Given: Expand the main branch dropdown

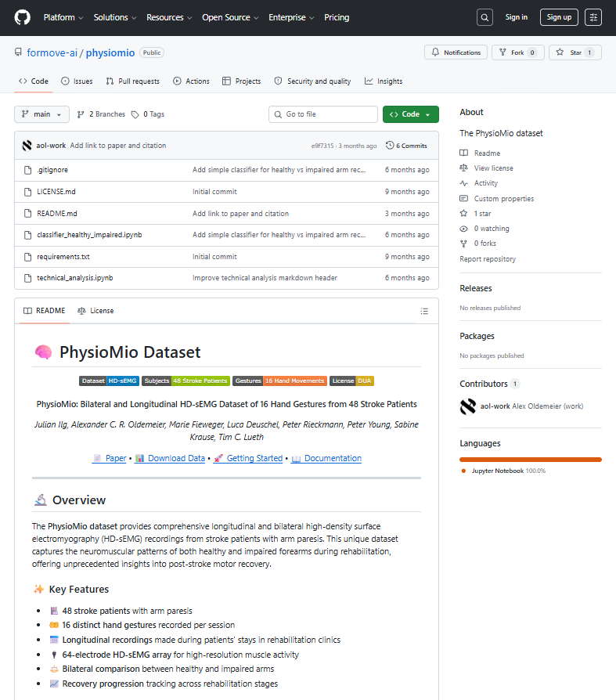Looking at the screenshot, I should 41,114.
